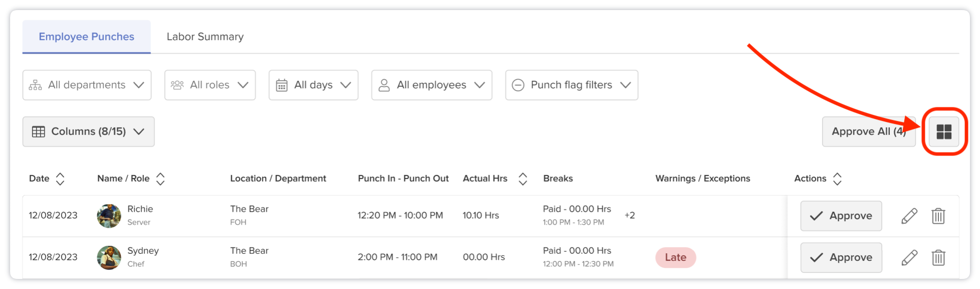Select the Employee Punches tab
The width and height of the screenshot is (980, 289).
86,37
